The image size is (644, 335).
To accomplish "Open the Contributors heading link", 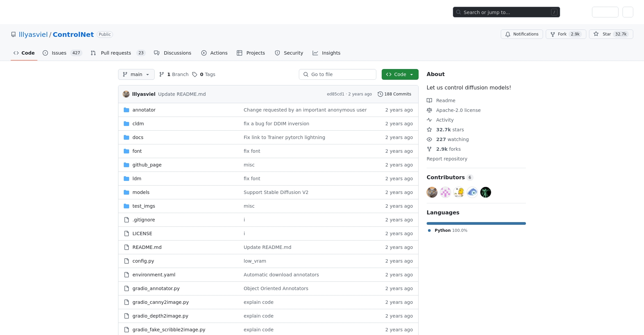I will [x=450, y=177].
